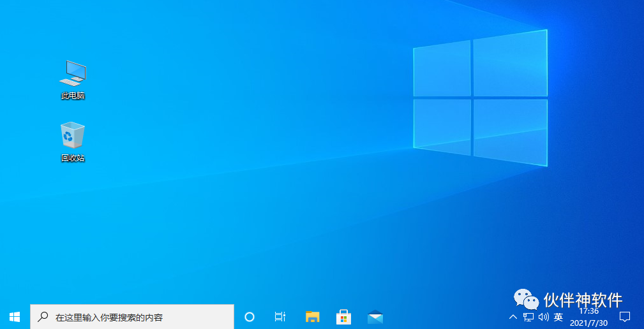Launch File Explorer from taskbar
The width and height of the screenshot is (644, 329).
tap(313, 317)
